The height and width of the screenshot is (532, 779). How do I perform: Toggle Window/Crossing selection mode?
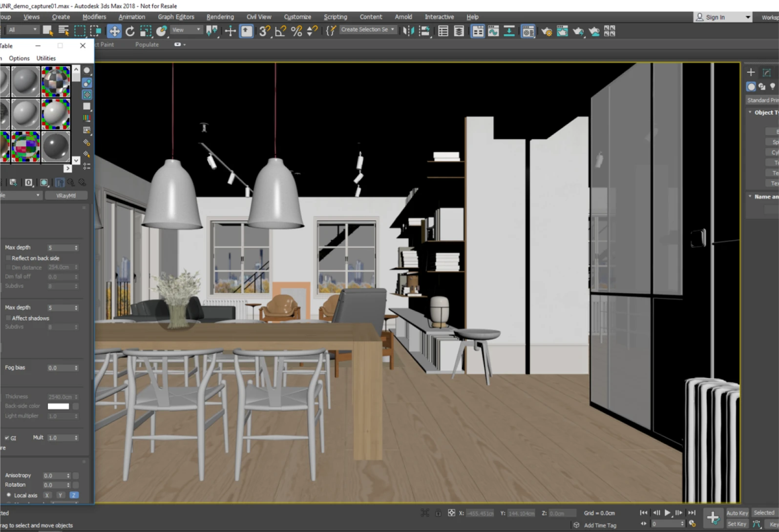pyautogui.click(x=96, y=31)
